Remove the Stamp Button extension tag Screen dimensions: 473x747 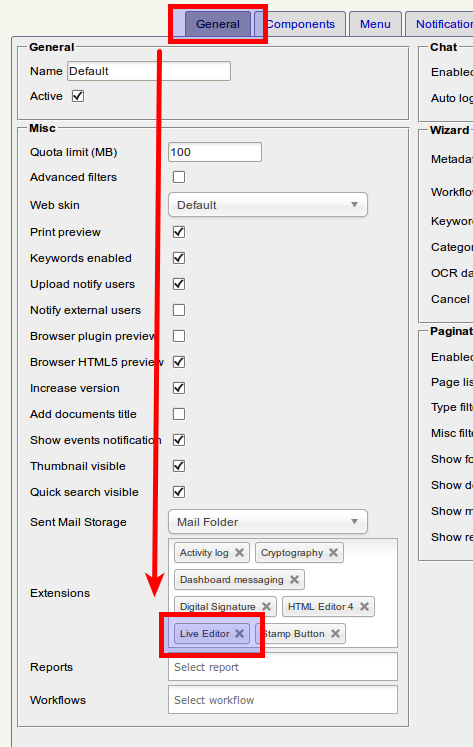[335, 634]
